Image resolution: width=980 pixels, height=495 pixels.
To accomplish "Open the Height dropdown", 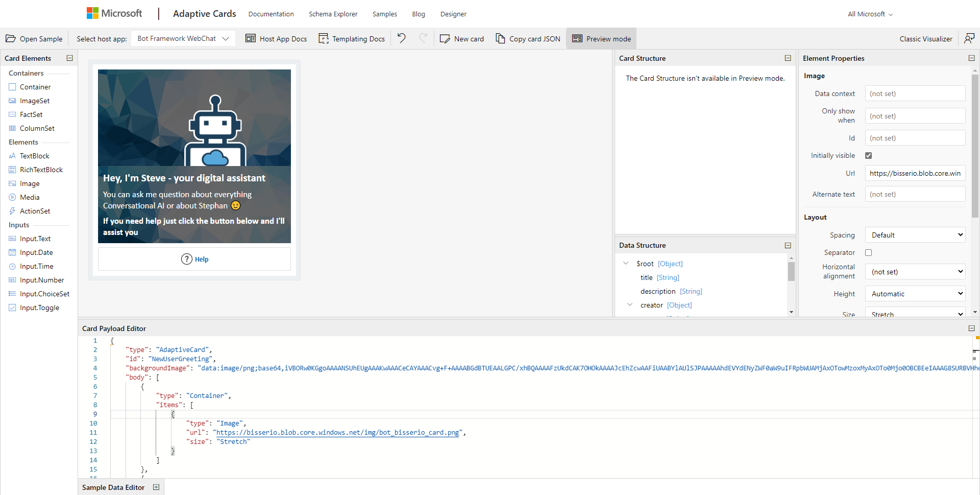I will click(915, 294).
